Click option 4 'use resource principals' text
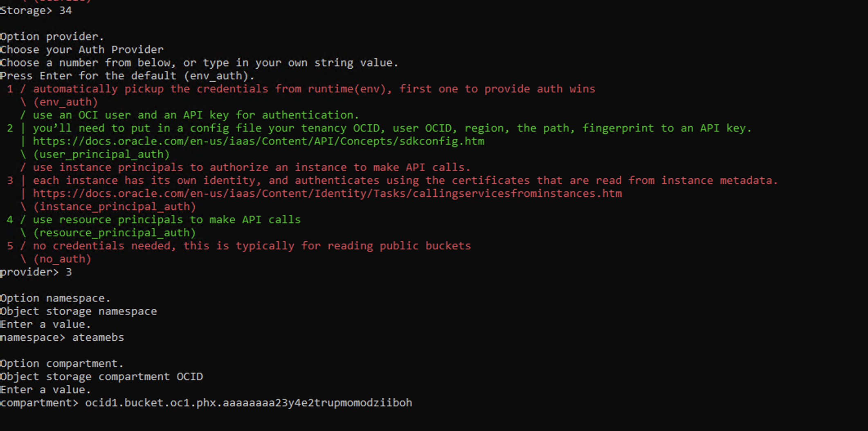 coord(167,220)
